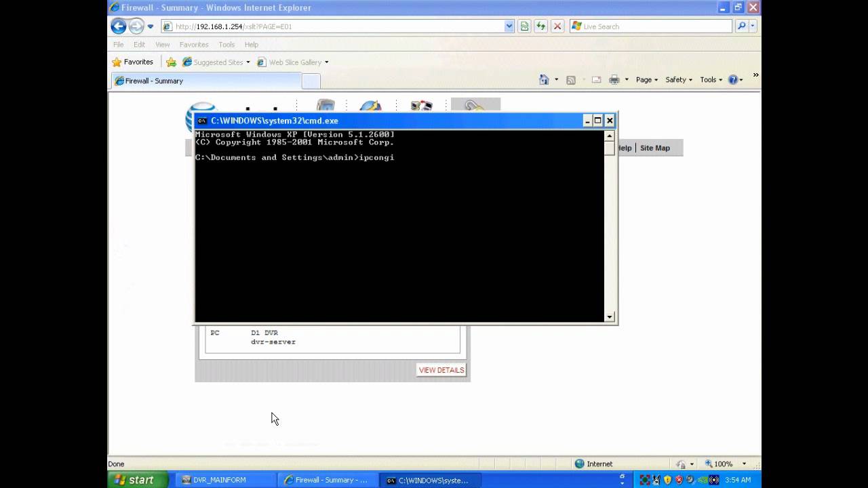Click the Compatibility View icon

point(524,26)
